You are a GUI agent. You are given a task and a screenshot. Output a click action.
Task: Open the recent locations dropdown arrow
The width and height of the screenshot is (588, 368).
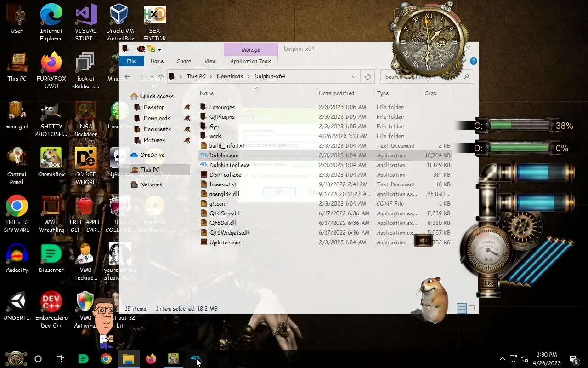[x=151, y=76]
